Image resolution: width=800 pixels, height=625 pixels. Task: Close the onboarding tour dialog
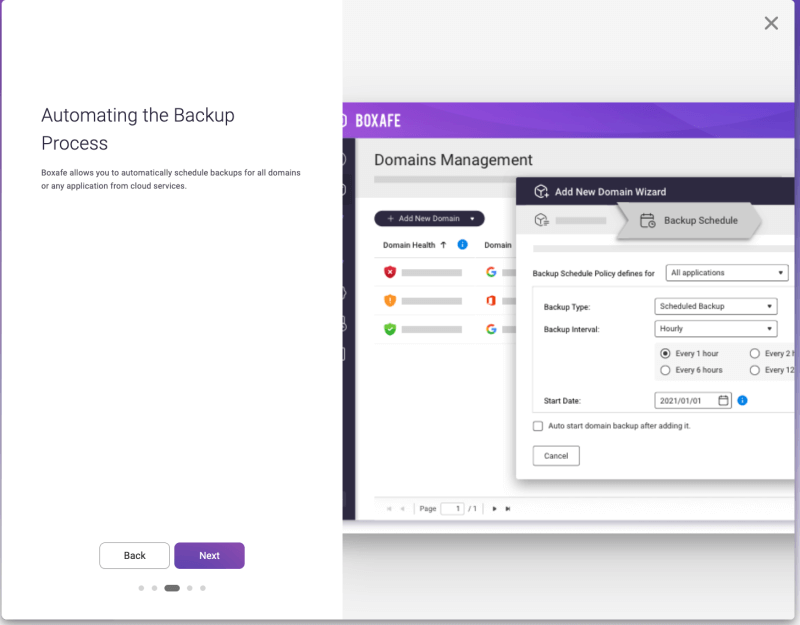pyautogui.click(x=771, y=23)
